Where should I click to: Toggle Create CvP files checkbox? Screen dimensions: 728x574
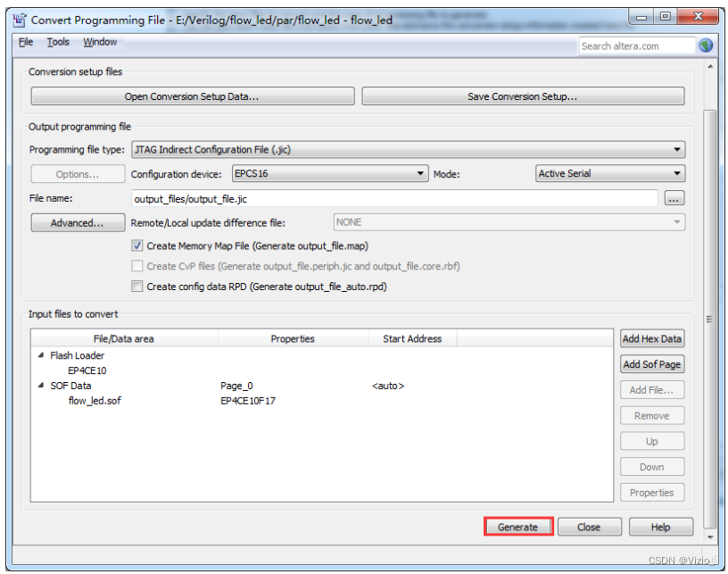coord(137,266)
